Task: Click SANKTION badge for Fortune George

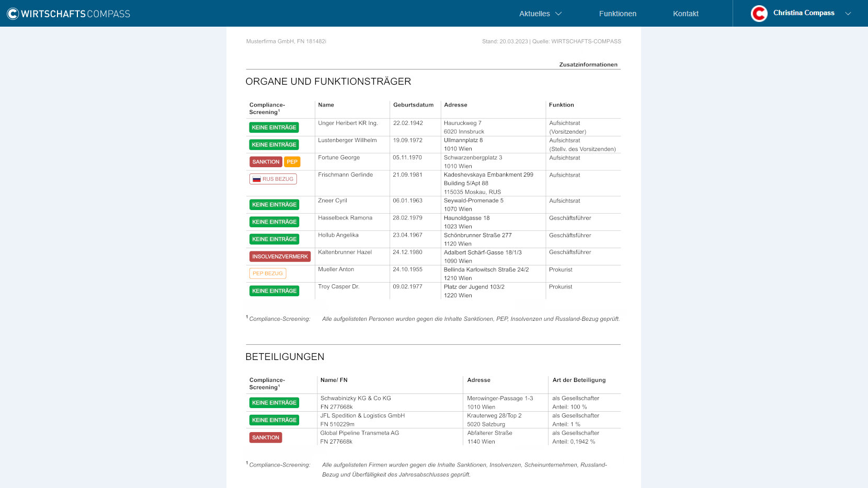Action: pos(266,162)
